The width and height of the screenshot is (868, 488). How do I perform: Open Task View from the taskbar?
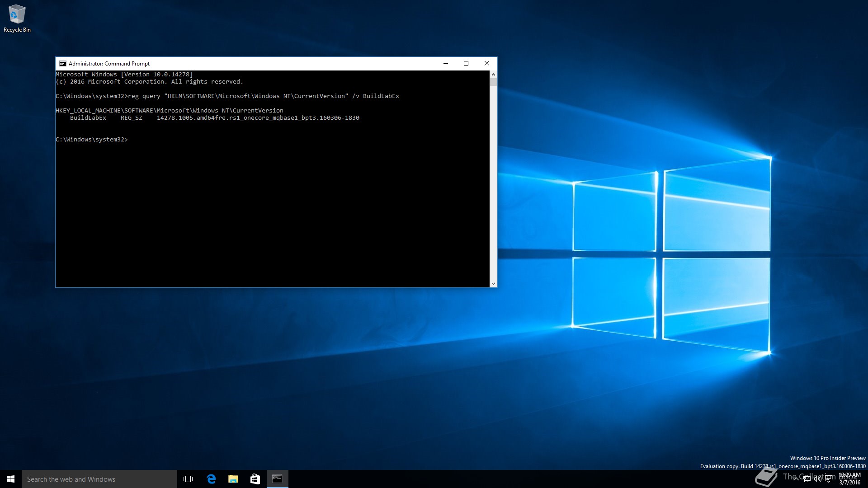(188, 479)
